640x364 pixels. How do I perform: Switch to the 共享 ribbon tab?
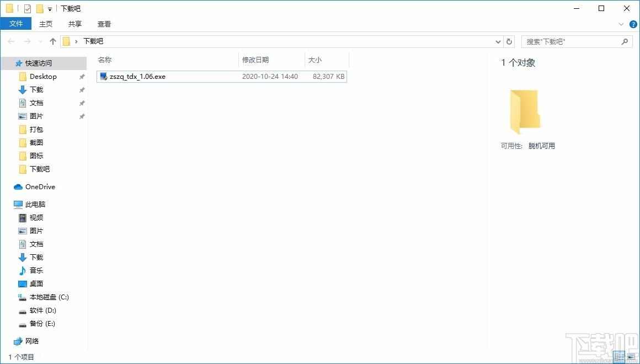tap(74, 24)
